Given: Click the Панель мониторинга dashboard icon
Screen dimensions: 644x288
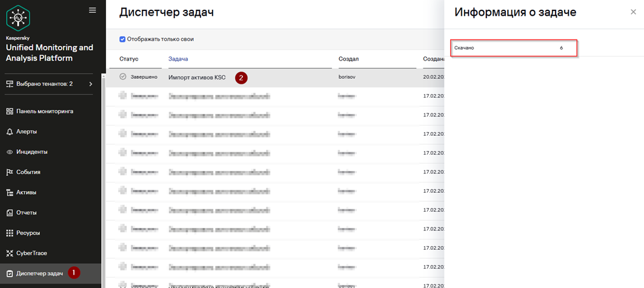Looking at the screenshot, I should tap(10, 112).
